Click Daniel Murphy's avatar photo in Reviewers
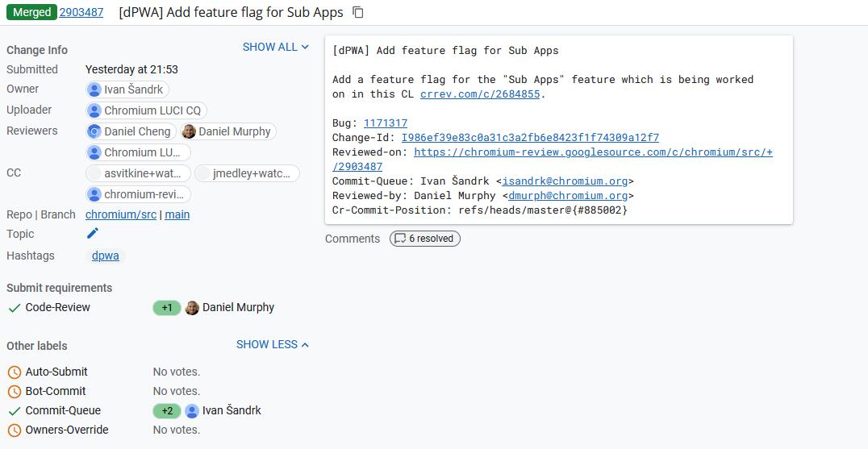This screenshot has width=868, height=449. [189, 131]
